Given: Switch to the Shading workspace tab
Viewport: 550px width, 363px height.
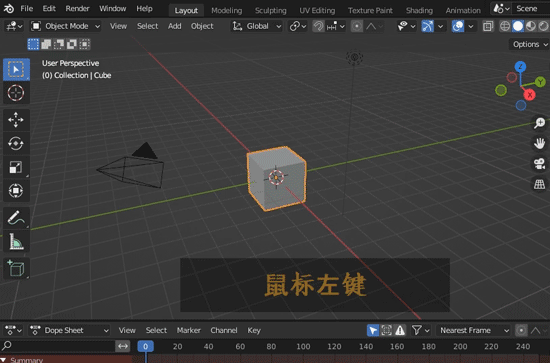Looking at the screenshot, I should click(419, 11).
